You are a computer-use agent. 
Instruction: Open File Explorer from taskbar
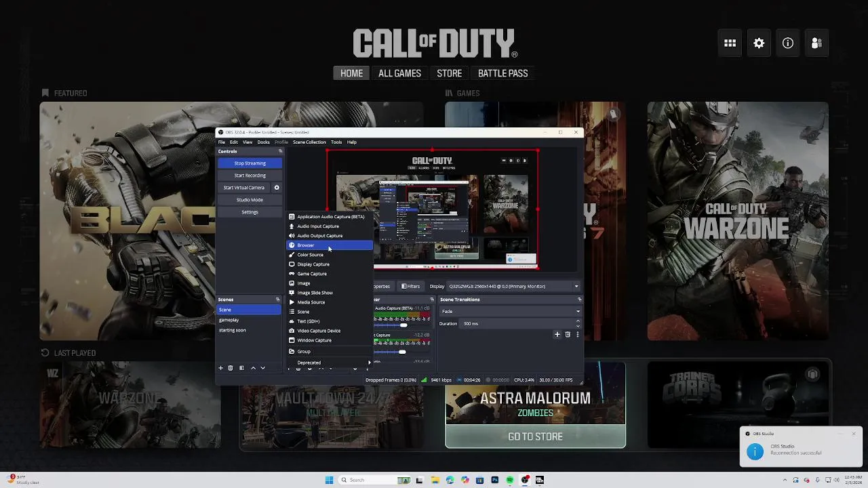[435, 480]
